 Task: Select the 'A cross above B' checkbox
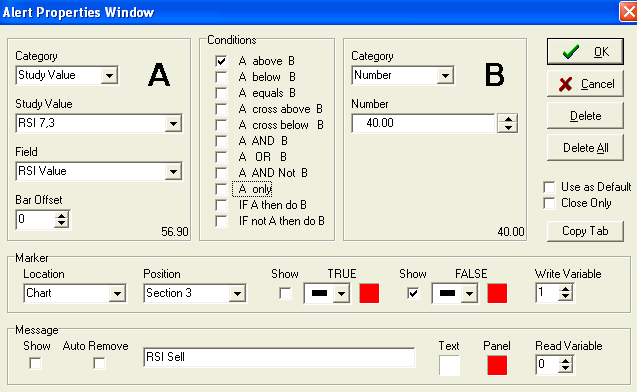(x=221, y=109)
